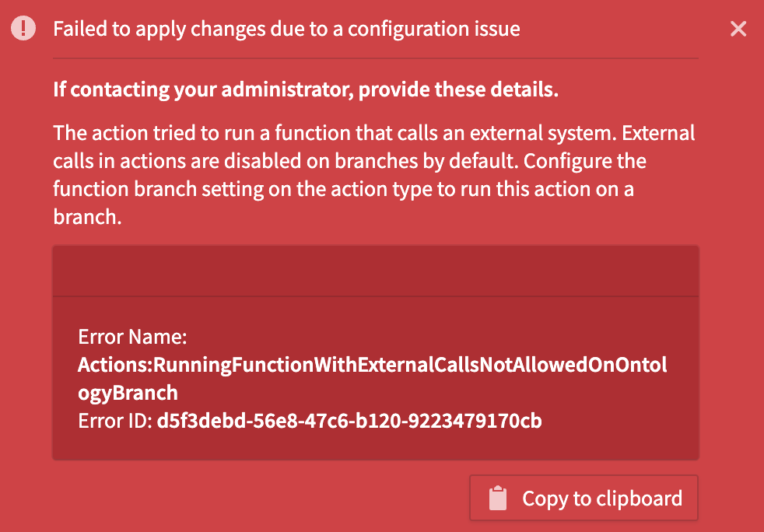Click the exclamation error icon
This screenshot has height=532, width=764.
(24, 29)
